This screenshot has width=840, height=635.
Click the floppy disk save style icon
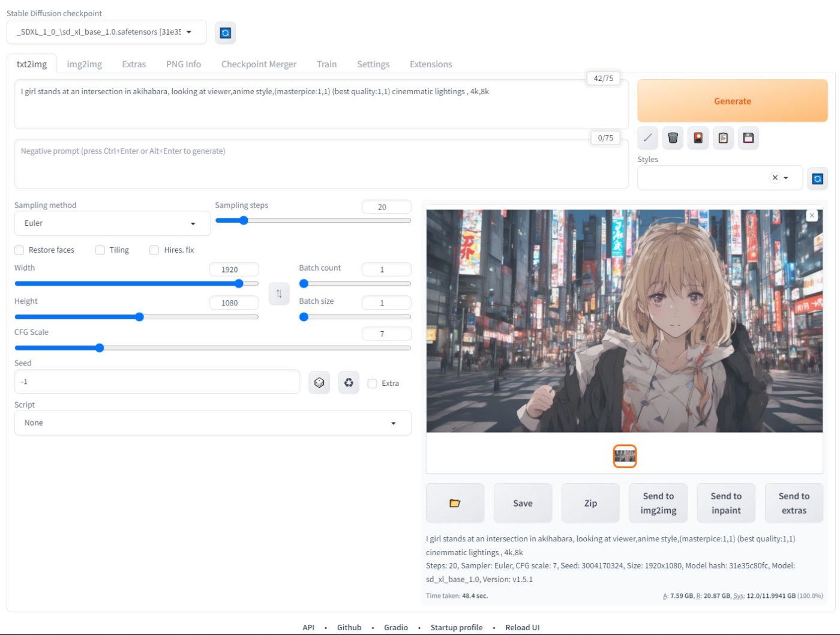tap(748, 138)
